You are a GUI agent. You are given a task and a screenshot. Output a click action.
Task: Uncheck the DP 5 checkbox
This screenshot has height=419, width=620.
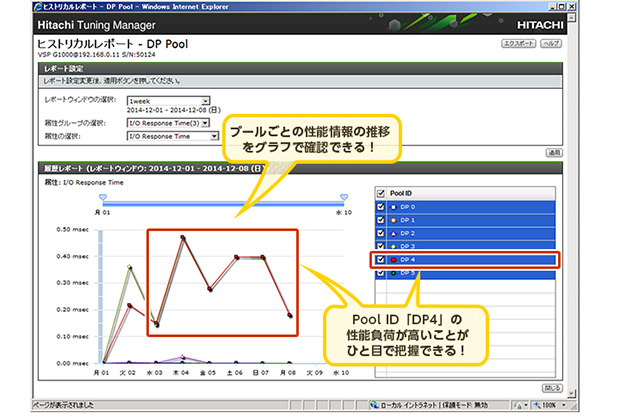[x=381, y=273]
